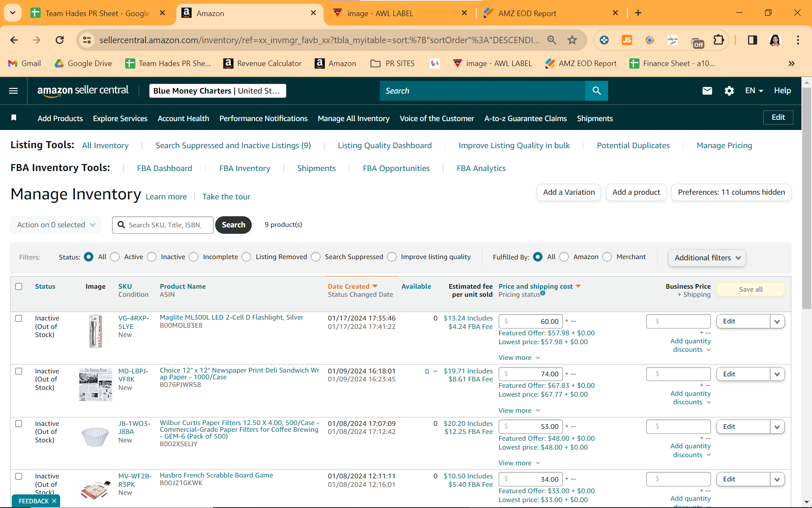Open the Action on 0 selected dropdown
This screenshot has width=812, height=508.
(x=55, y=225)
